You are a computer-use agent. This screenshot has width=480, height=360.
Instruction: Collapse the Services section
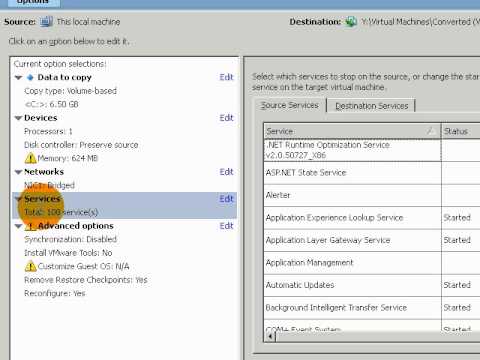coord(18,199)
